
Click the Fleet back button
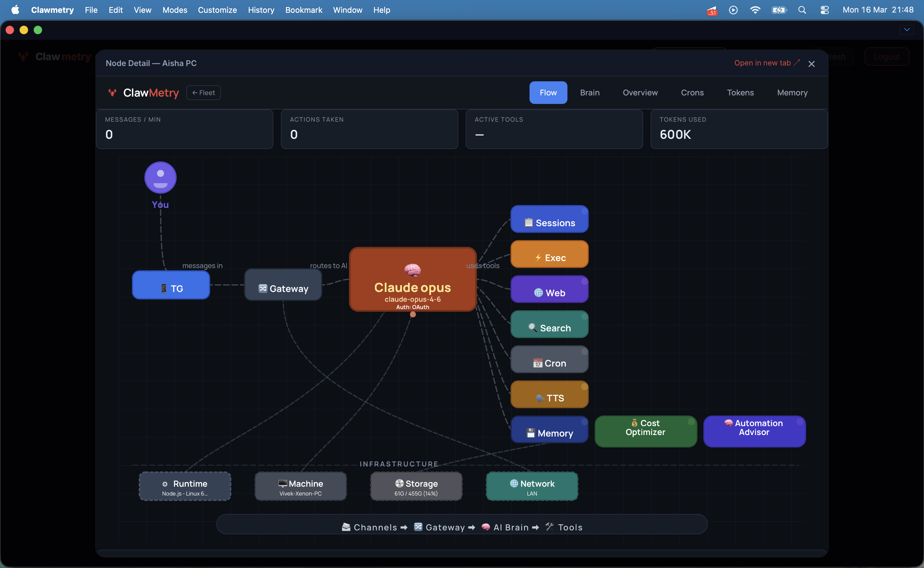tap(204, 92)
